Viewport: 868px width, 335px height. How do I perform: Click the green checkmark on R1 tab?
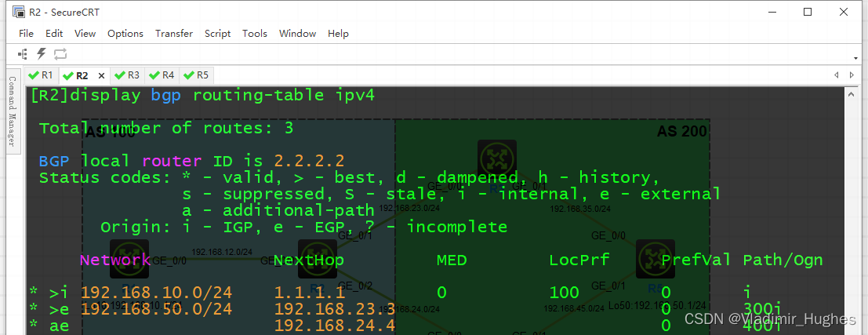(33, 75)
